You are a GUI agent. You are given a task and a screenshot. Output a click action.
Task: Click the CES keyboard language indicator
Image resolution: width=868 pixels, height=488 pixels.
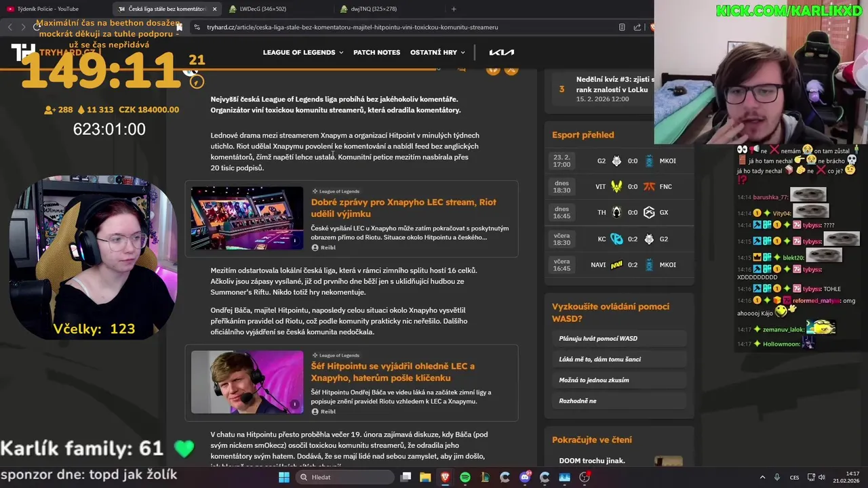(794, 477)
